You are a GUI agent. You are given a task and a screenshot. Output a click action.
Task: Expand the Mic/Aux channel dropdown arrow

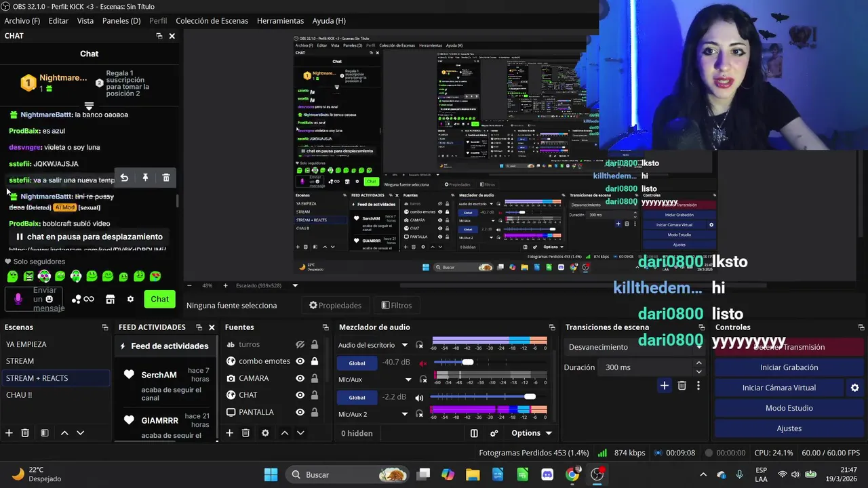point(408,380)
